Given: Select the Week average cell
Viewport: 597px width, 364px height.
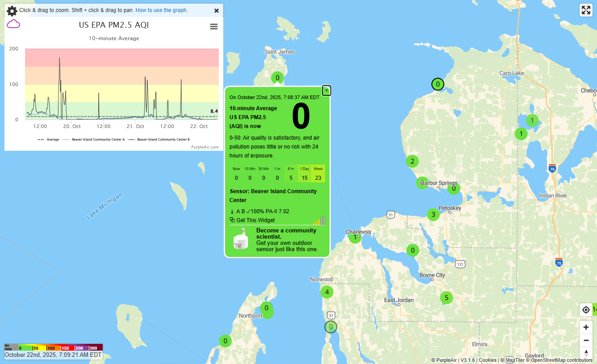Looking at the screenshot, I should [318, 174].
